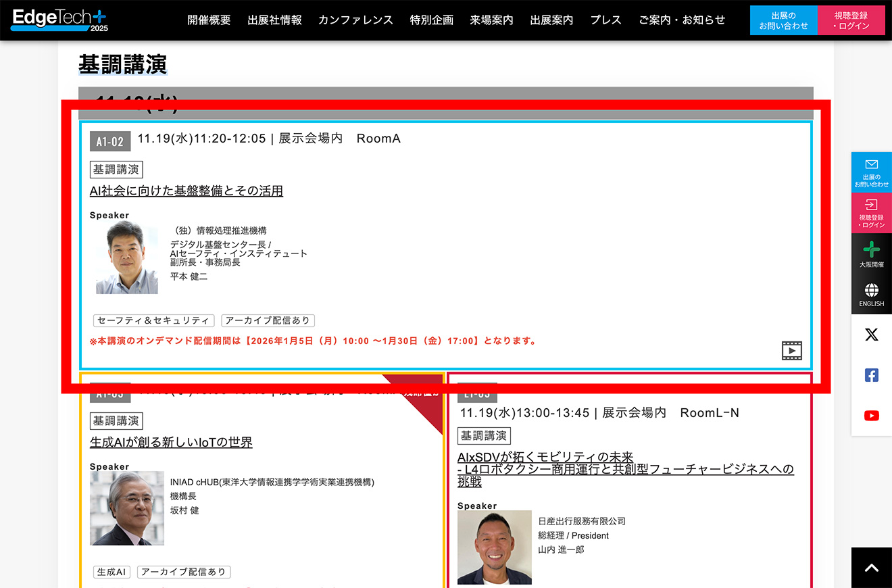This screenshot has width=892, height=588.
Task: Open the 出展社情報 menu
Action: coord(274,20)
